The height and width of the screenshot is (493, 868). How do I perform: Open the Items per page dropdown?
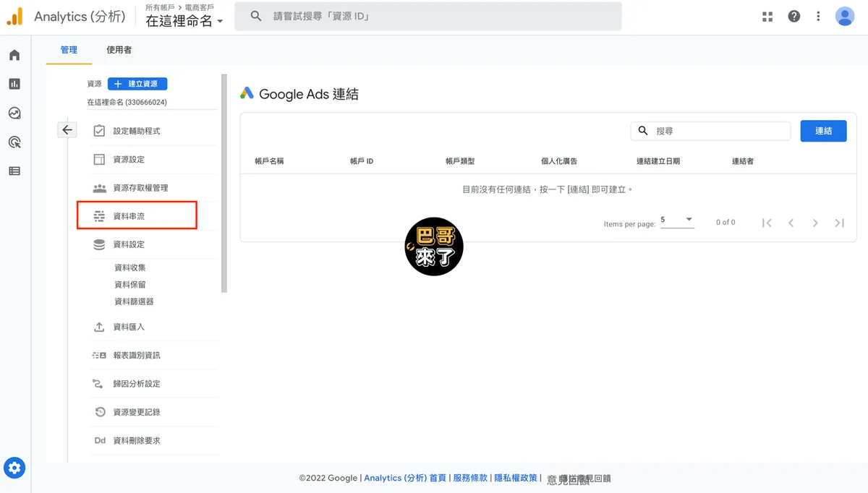coord(677,220)
